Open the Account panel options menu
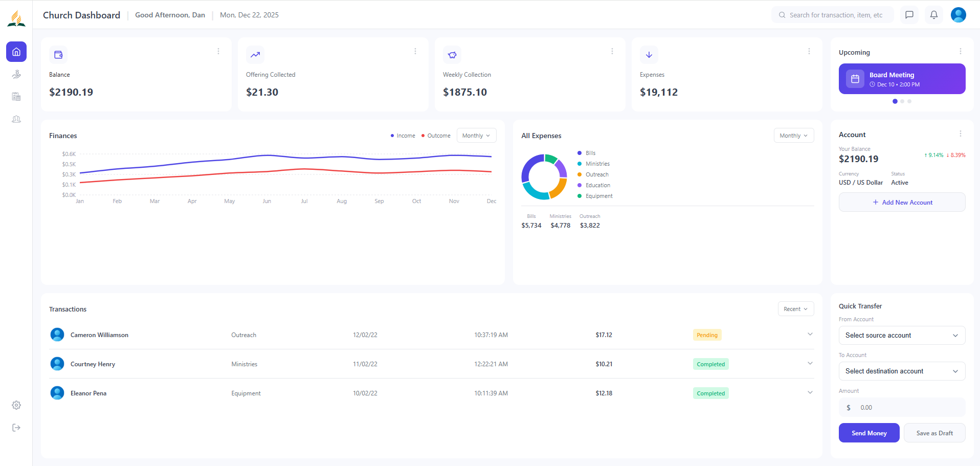The height and width of the screenshot is (466, 980). (x=960, y=134)
